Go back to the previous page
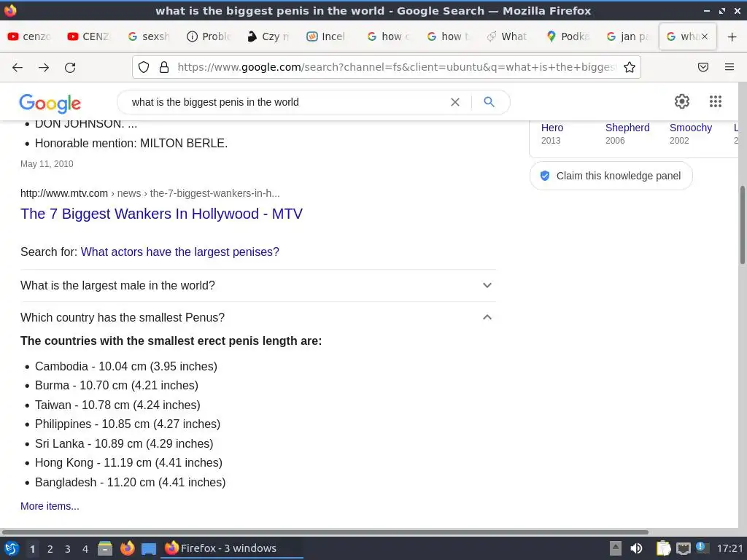 [x=18, y=68]
